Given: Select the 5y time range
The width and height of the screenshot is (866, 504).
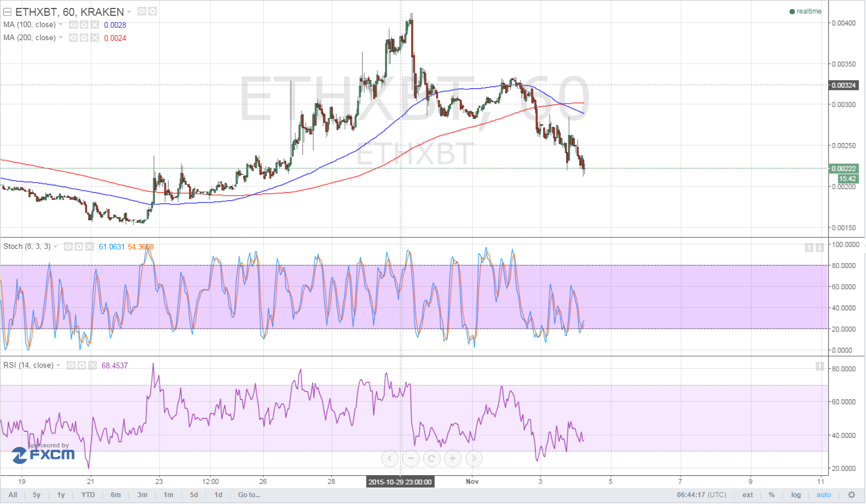Looking at the screenshot, I should [x=37, y=495].
